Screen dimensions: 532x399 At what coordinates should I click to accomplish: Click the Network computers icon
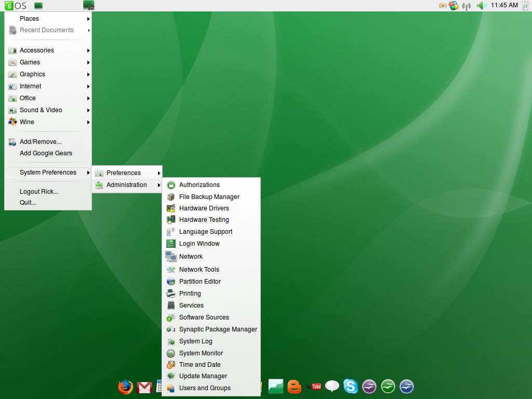click(170, 257)
